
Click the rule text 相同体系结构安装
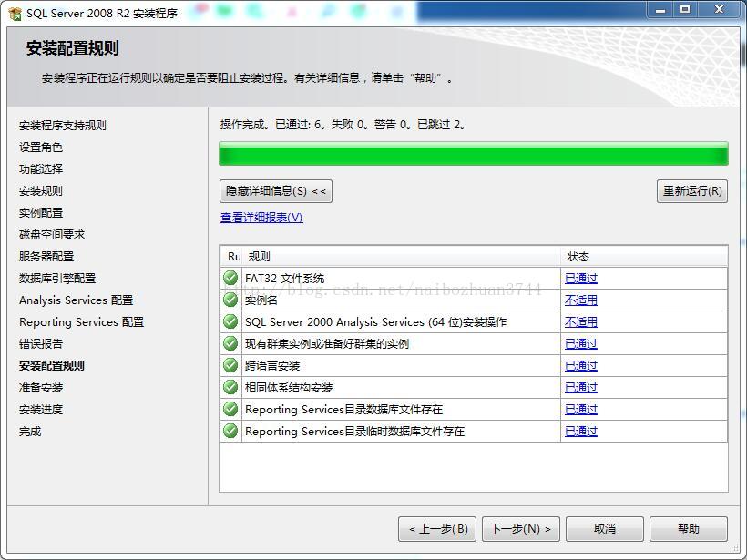(289, 388)
